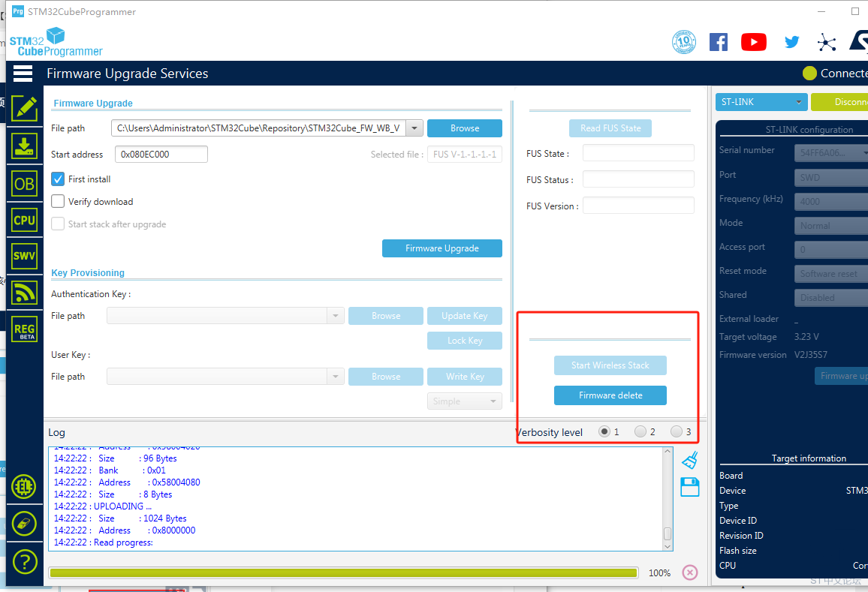Open the Simple key type dropdown

[465, 401]
